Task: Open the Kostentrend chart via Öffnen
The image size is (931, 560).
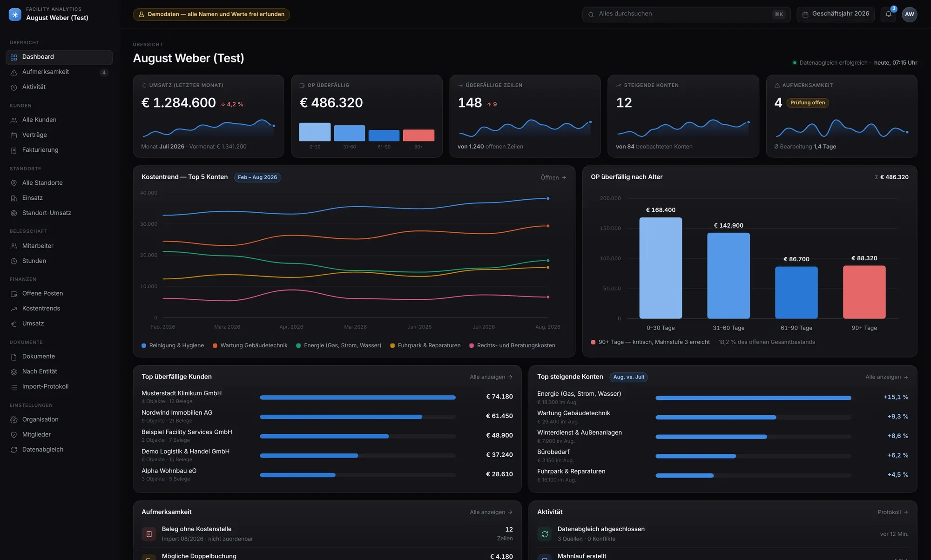Action: point(553,177)
